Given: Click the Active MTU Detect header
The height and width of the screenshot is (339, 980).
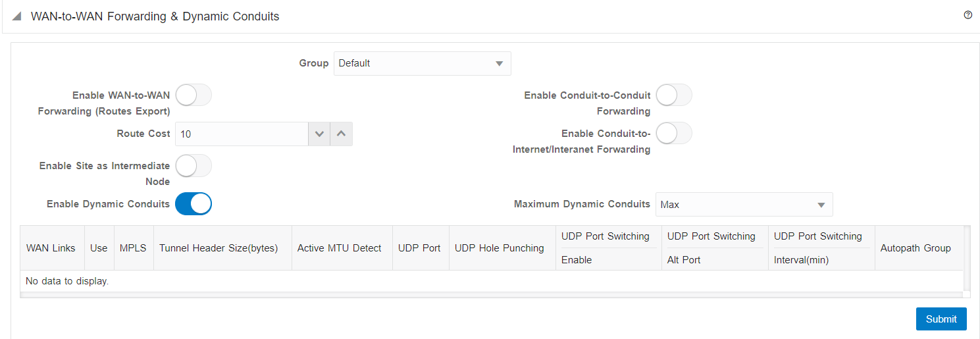Looking at the screenshot, I should (339, 248).
